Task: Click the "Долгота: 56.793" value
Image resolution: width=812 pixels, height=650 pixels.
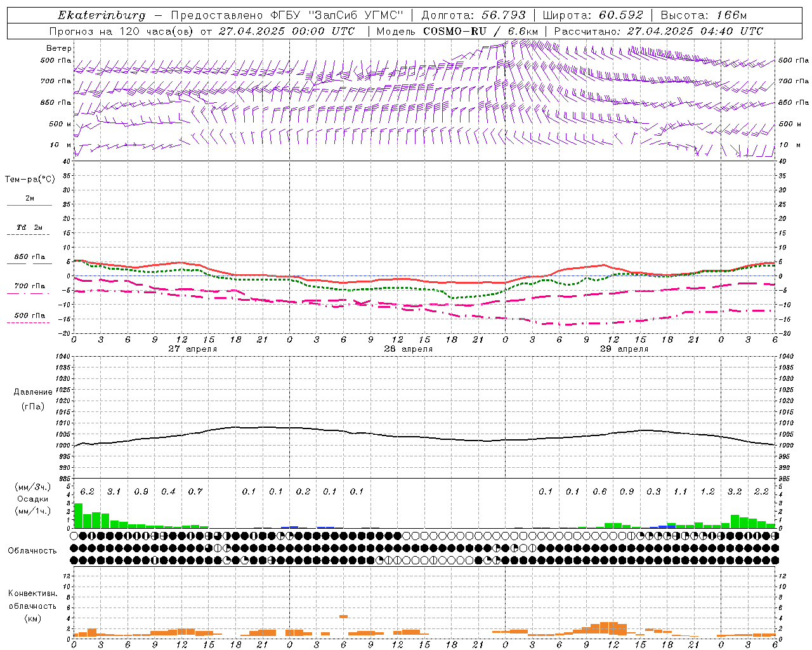Action: (x=473, y=15)
